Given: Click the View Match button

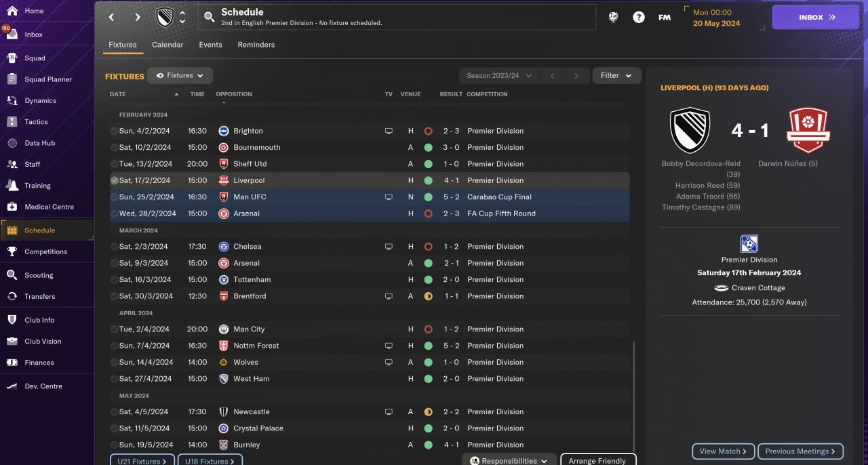Looking at the screenshot, I should click(723, 451).
